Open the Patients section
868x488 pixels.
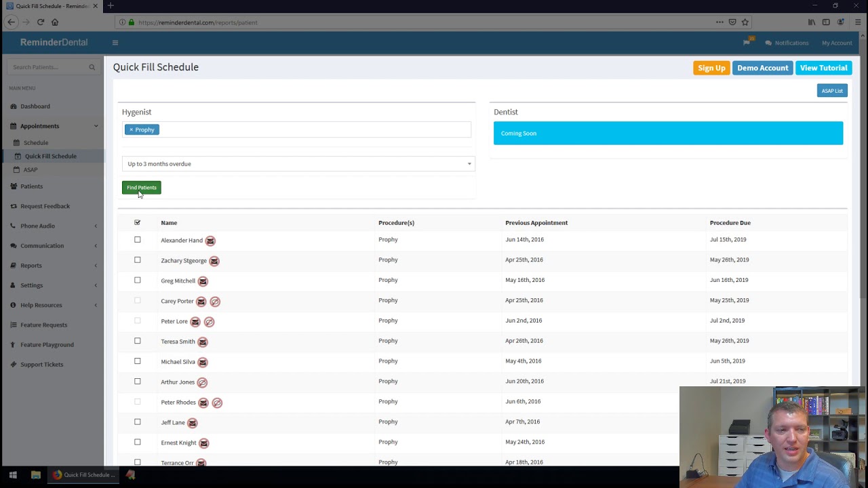pyautogui.click(x=31, y=186)
